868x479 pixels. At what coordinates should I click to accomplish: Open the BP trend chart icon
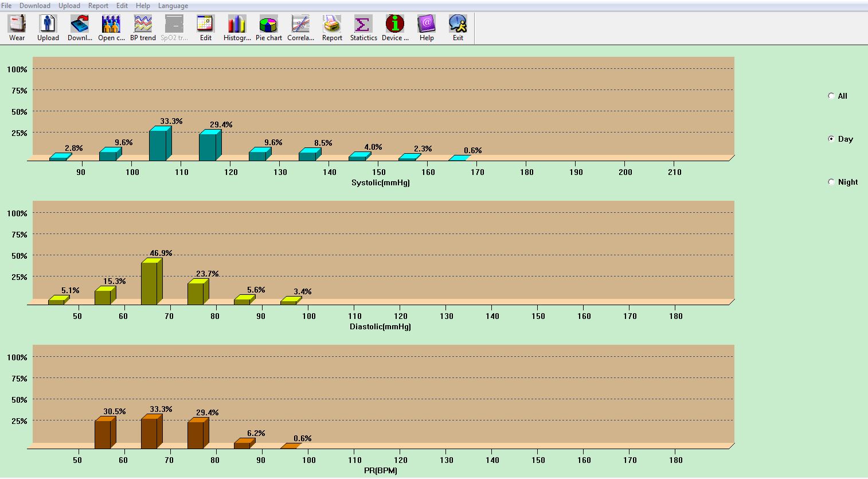[x=143, y=28]
